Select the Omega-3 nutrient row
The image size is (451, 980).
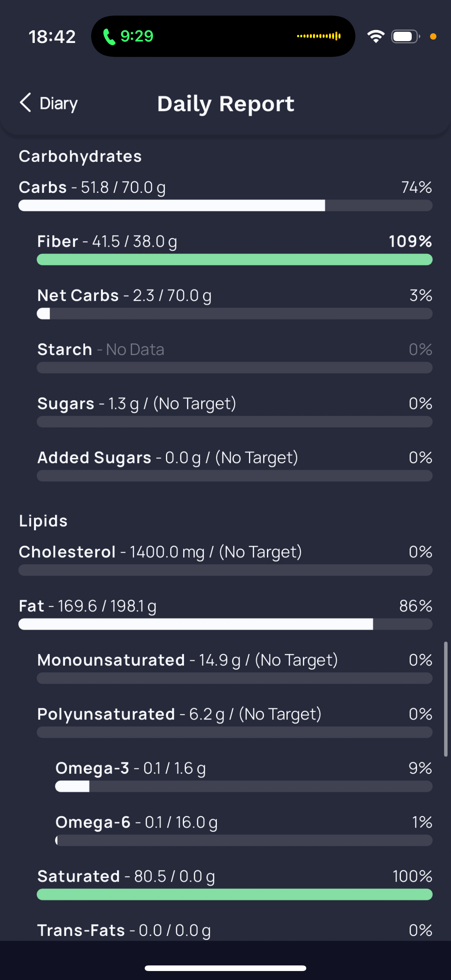[243, 776]
